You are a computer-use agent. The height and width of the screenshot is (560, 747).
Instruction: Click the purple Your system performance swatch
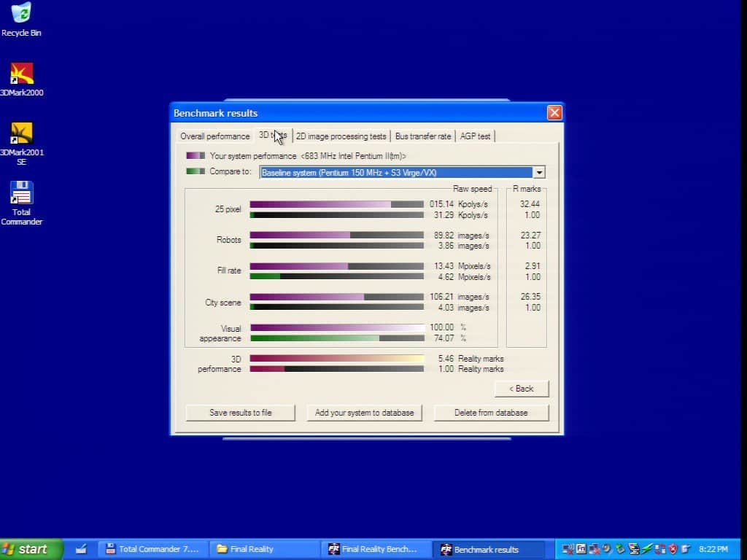pos(196,156)
